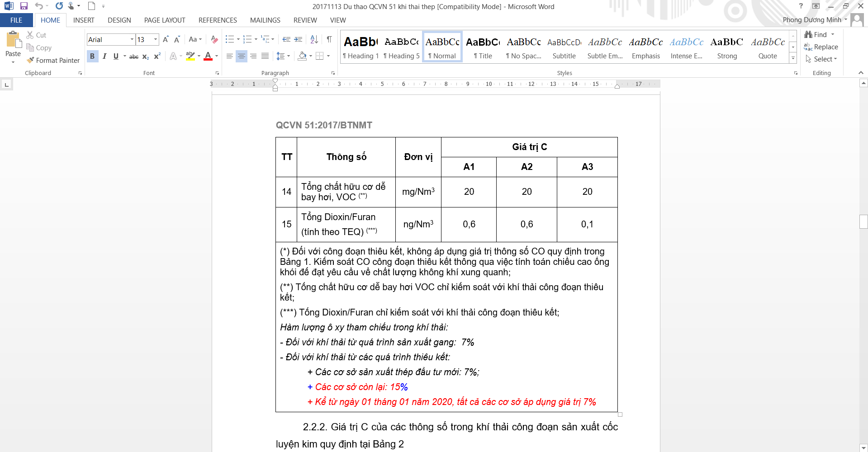Click the Format Painter brush icon
The height and width of the screenshot is (452, 868).
pyautogui.click(x=30, y=60)
